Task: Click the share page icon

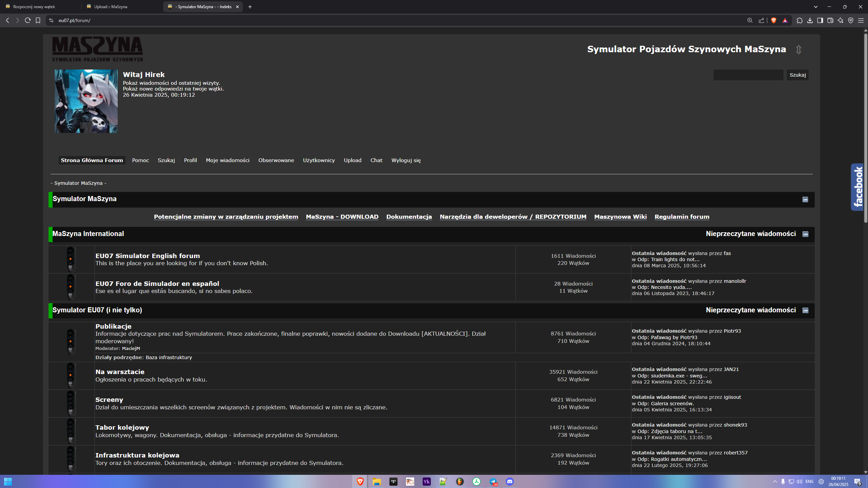Action: [x=761, y=20]
